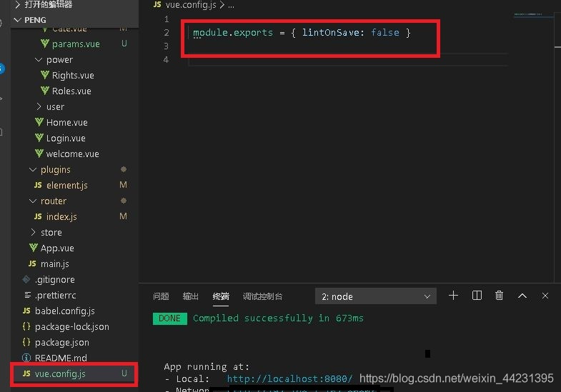Expand the user folder

(x=55, y=106)
